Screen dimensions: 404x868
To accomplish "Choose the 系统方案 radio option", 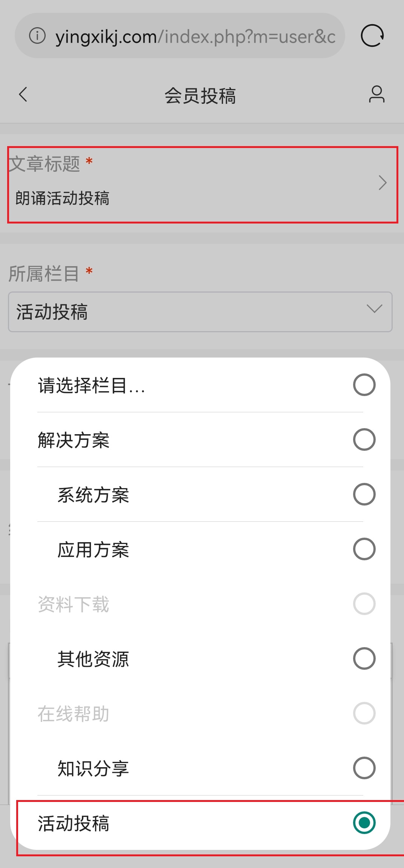I will (364, 494).
